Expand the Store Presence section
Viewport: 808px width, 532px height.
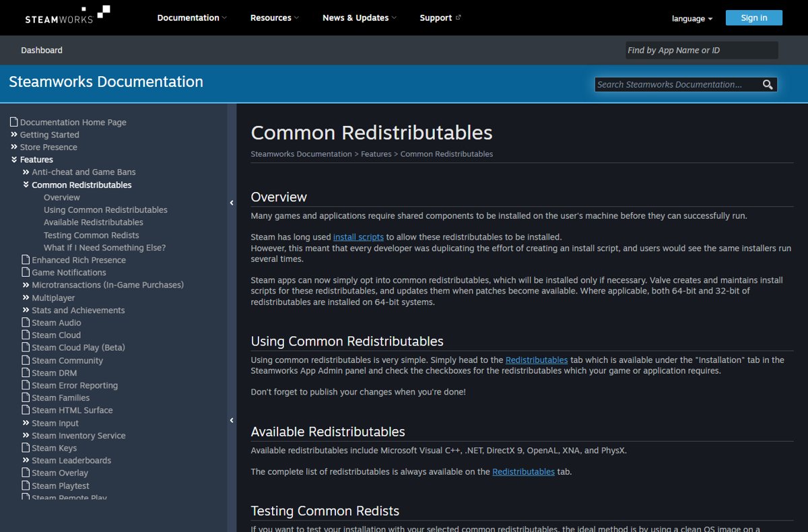point(14,147)
